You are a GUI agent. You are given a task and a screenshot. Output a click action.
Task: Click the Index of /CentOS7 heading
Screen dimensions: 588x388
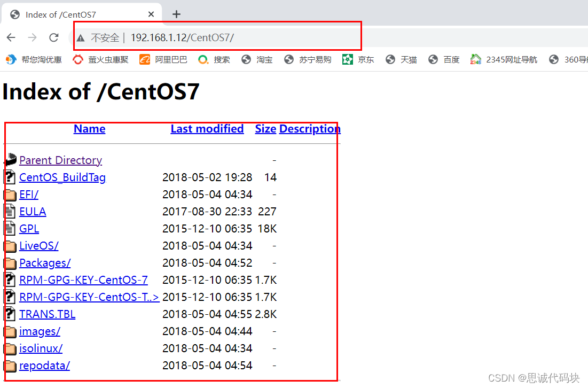(101, 91)
